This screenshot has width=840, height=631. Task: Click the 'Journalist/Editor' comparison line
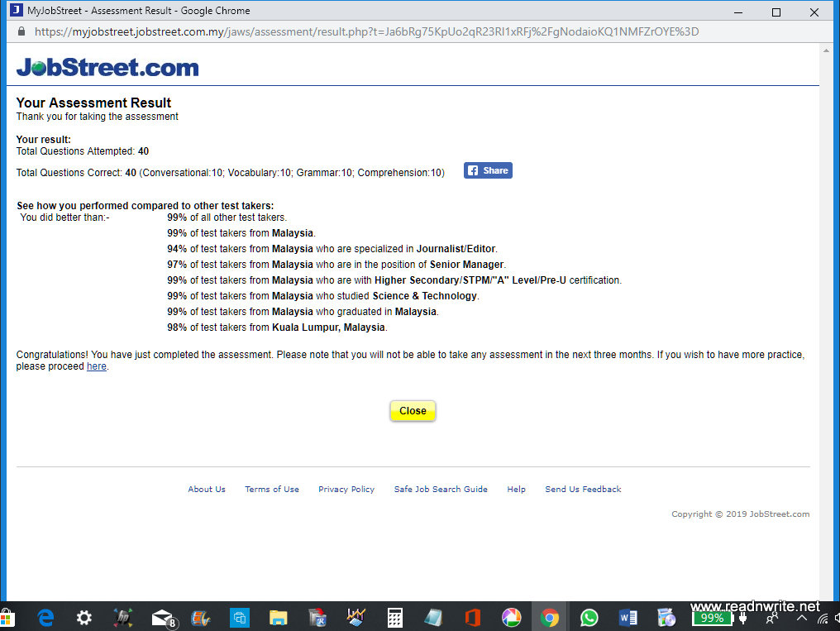332,249
